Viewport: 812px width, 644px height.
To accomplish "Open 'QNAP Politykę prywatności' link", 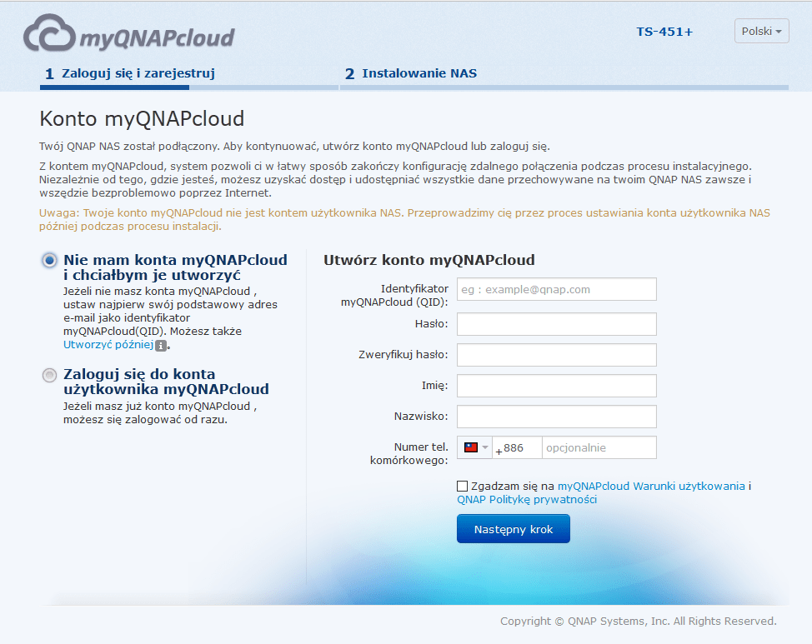I will click(x=527, y=500).
